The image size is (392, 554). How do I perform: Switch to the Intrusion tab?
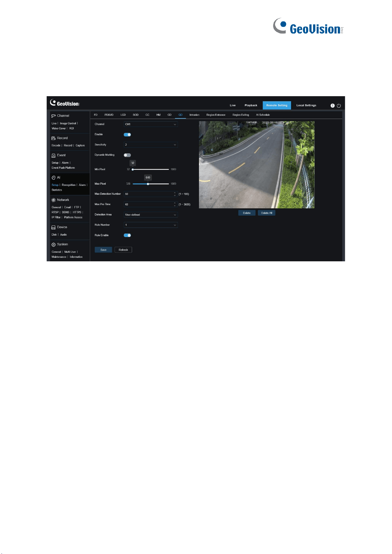195,115
